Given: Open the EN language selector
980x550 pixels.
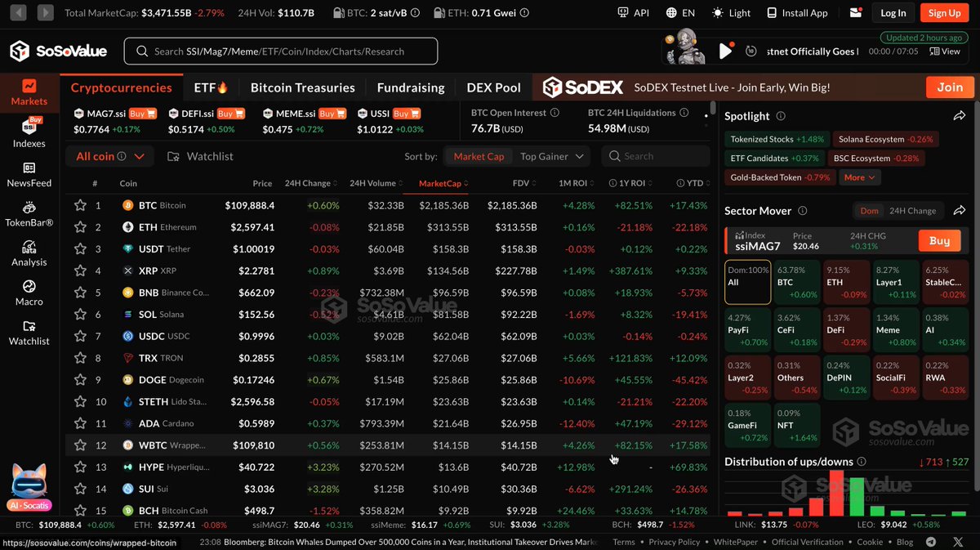Looking at the screenshot, I should coord(680,13).
